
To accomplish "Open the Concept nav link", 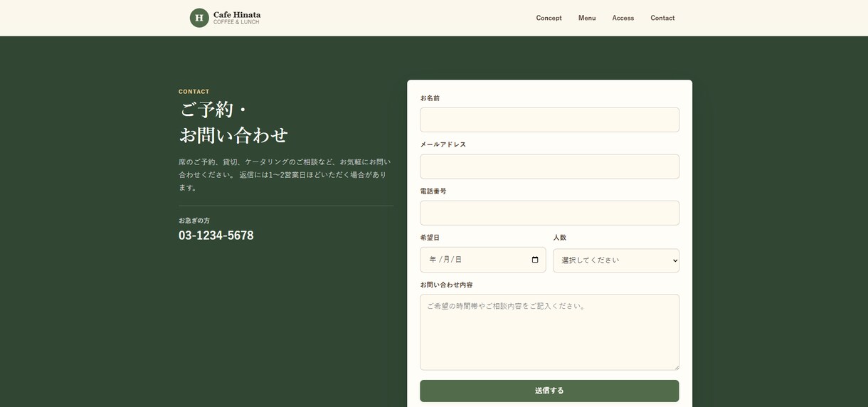I will [x=549, y=18].
